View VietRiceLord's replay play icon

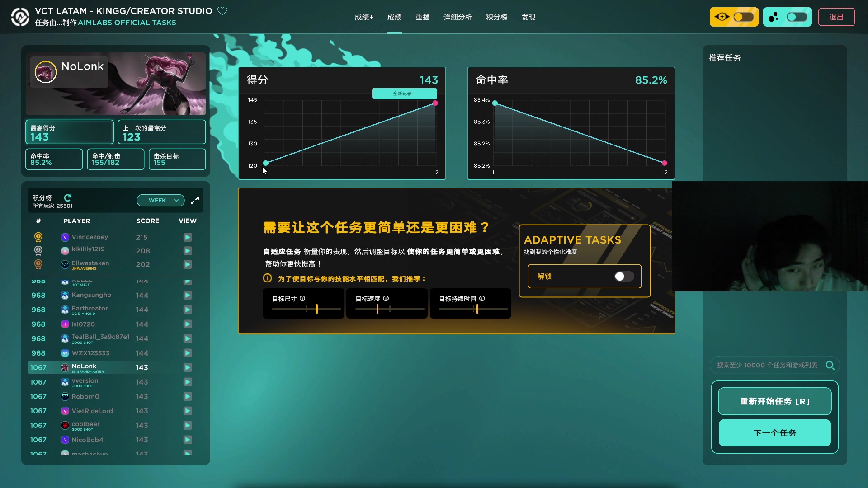(x=188, y=411)
